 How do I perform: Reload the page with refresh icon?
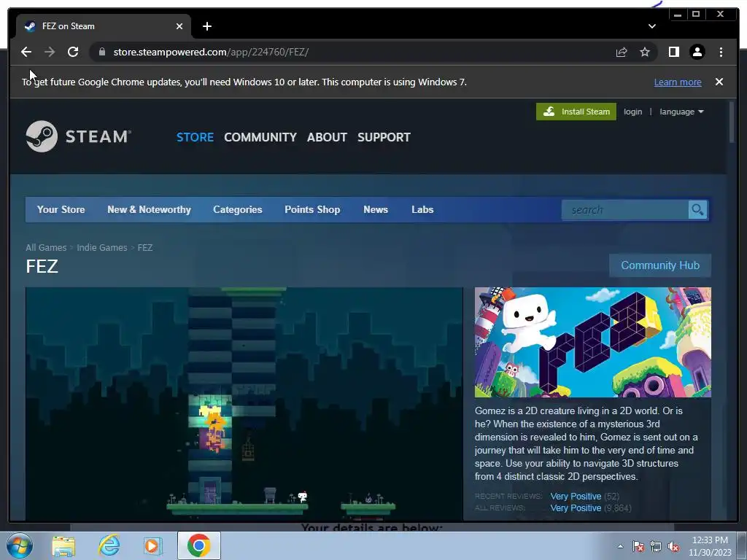pos(73,52)
